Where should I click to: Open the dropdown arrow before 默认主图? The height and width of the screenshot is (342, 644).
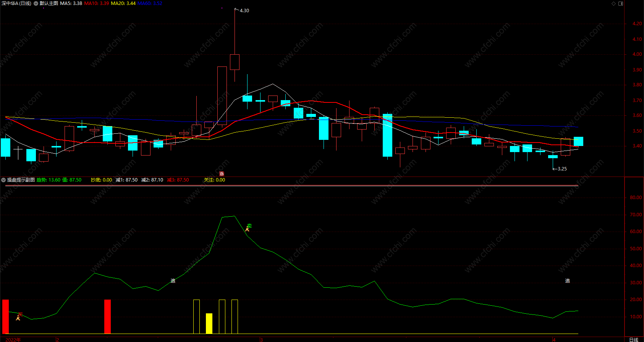(x=36, y=3)
